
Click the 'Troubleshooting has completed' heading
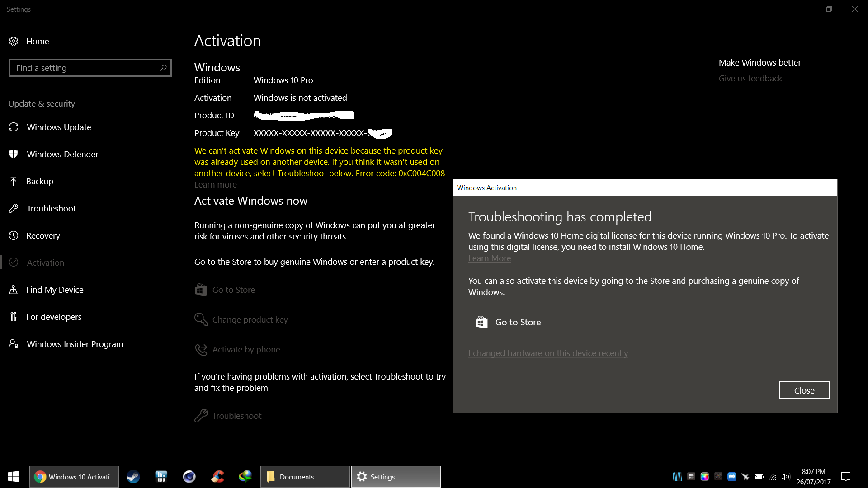tap(560, 217)
